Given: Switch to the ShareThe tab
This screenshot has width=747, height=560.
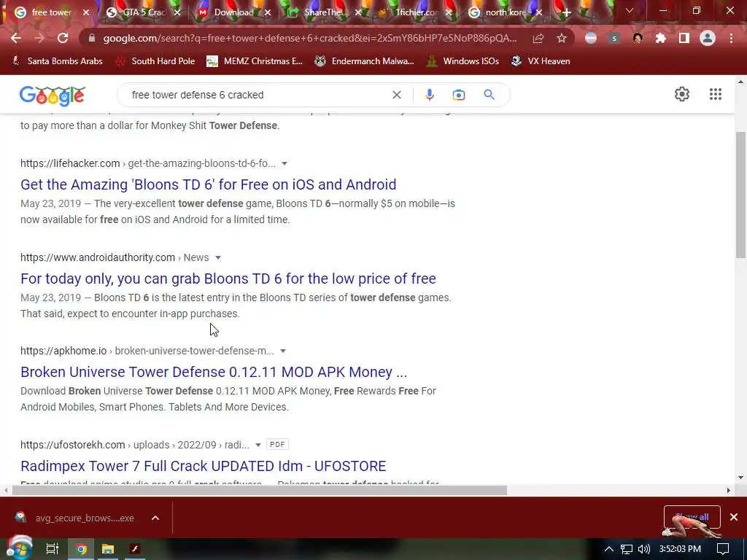Looking at the screenshot, I should point(325,12).
